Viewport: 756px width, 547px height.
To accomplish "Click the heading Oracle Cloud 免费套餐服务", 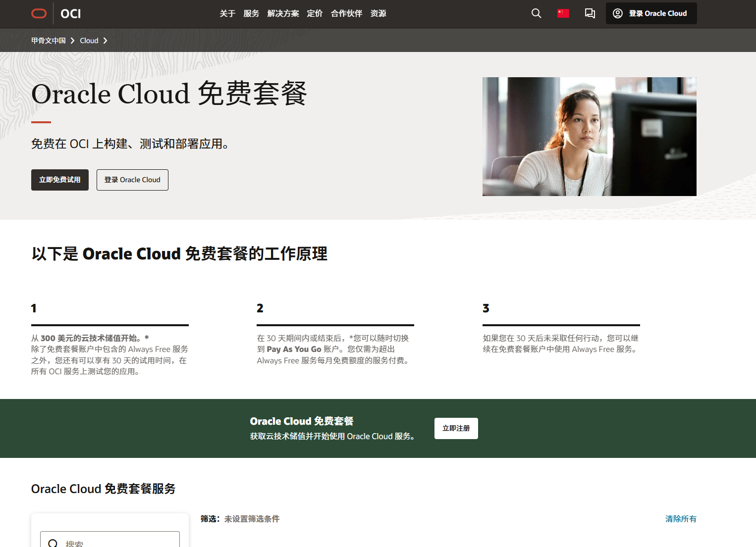I will (x=104, y=489).
